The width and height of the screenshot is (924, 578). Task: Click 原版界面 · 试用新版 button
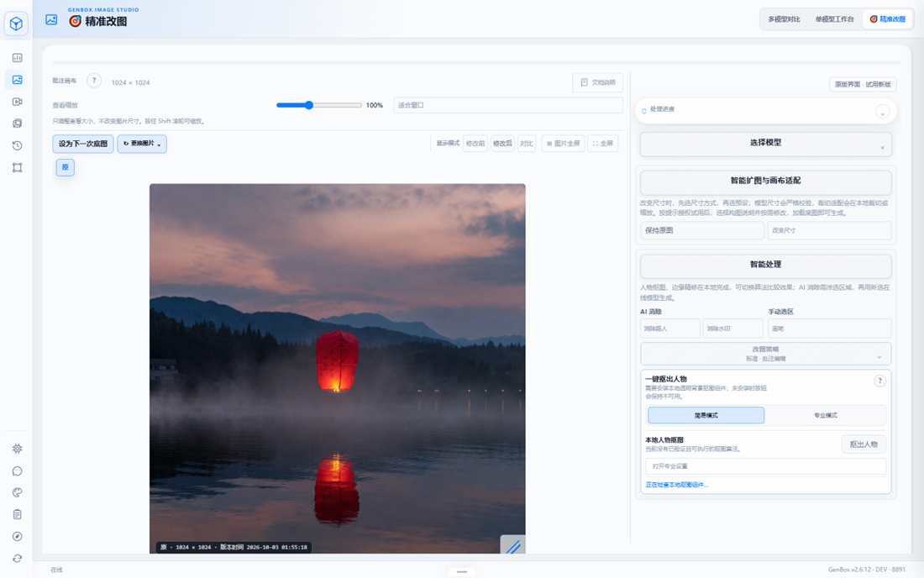coord(863,84)
